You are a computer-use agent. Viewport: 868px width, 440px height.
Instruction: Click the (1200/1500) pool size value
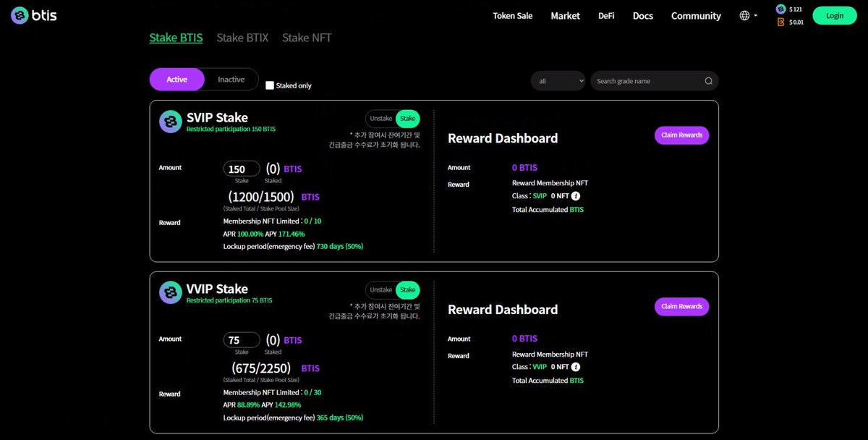tap(262, 196)
